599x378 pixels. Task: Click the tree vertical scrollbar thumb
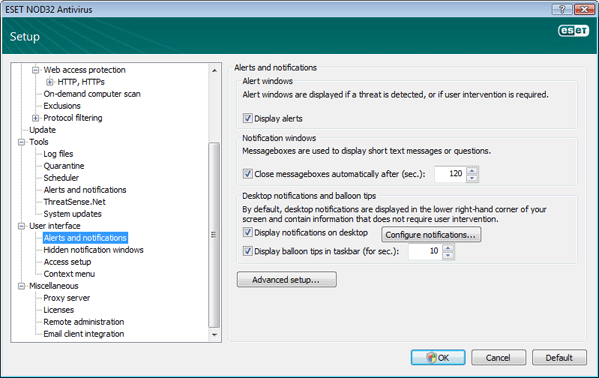tap(214, 235)
